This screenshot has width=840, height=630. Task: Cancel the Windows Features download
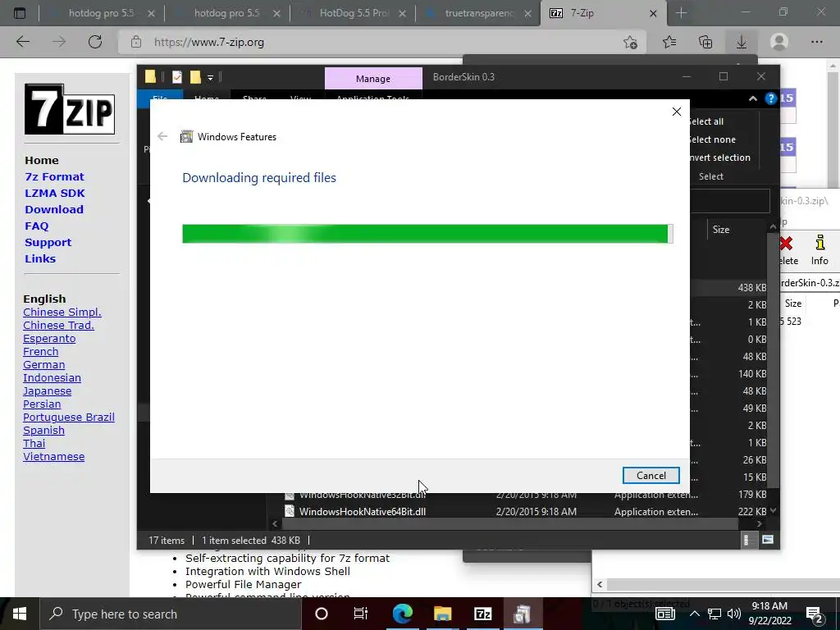651,475
